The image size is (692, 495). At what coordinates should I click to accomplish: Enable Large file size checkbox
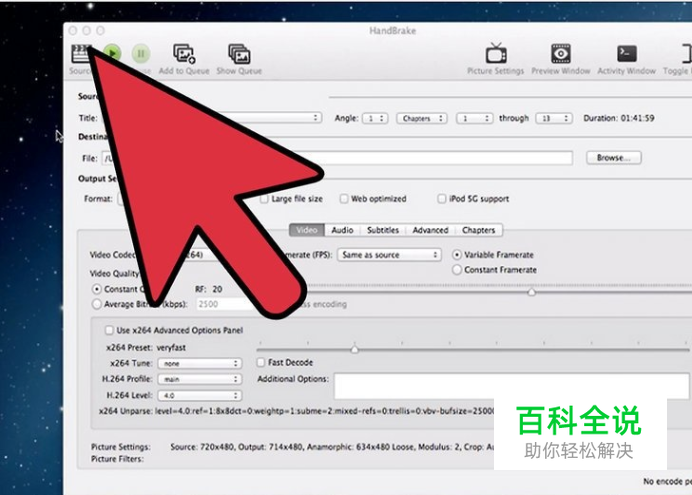pos(264,199)
